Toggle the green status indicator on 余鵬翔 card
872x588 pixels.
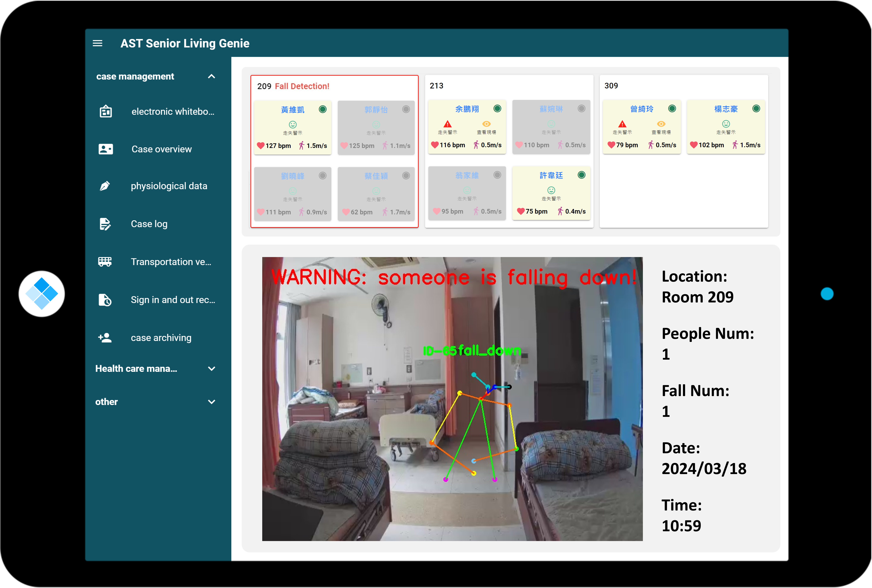[x=497, y=108]
